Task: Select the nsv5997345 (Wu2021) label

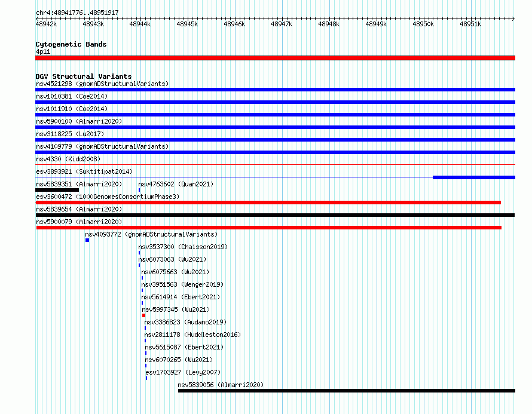Action: click(x=176, y=309)
